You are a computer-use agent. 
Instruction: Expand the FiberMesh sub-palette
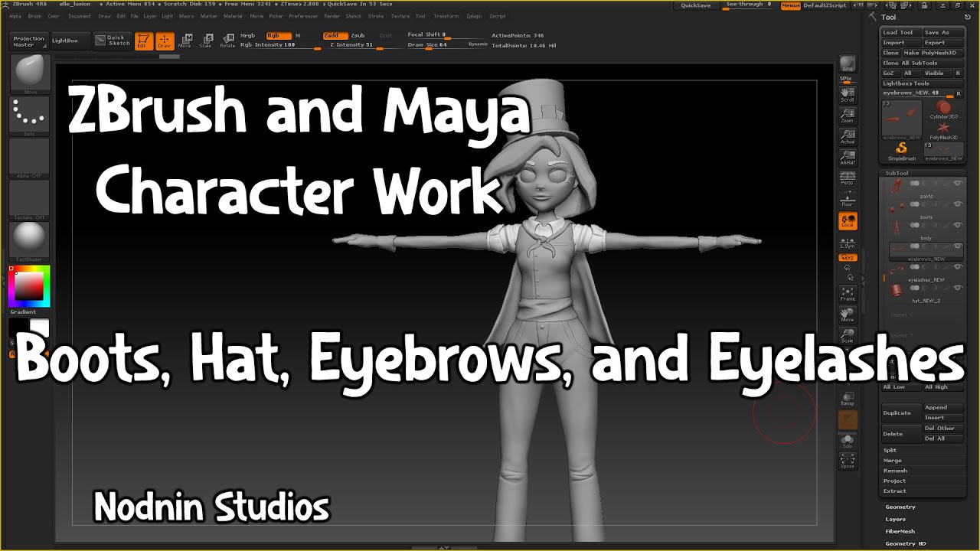900,531
